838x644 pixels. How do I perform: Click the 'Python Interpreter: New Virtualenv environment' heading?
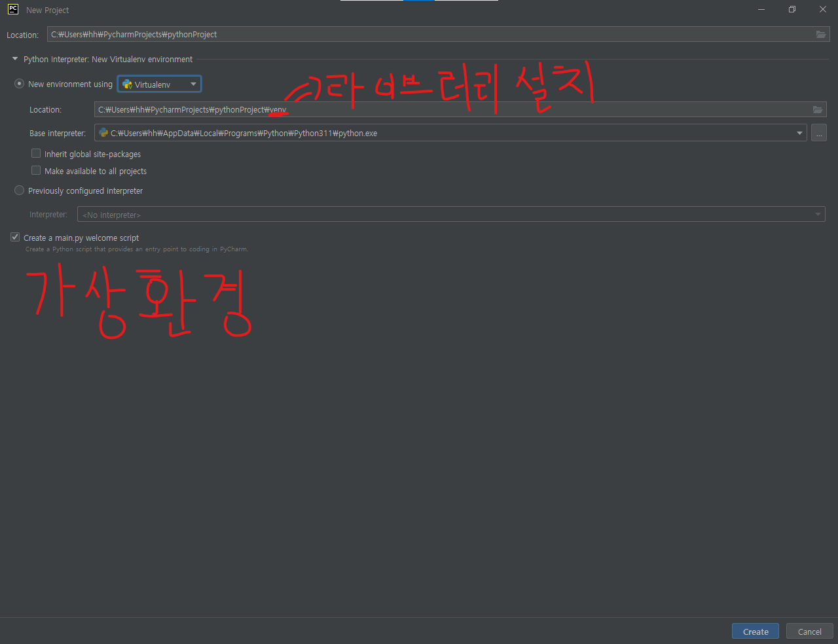pyautogui.click(x=108, y=59)
